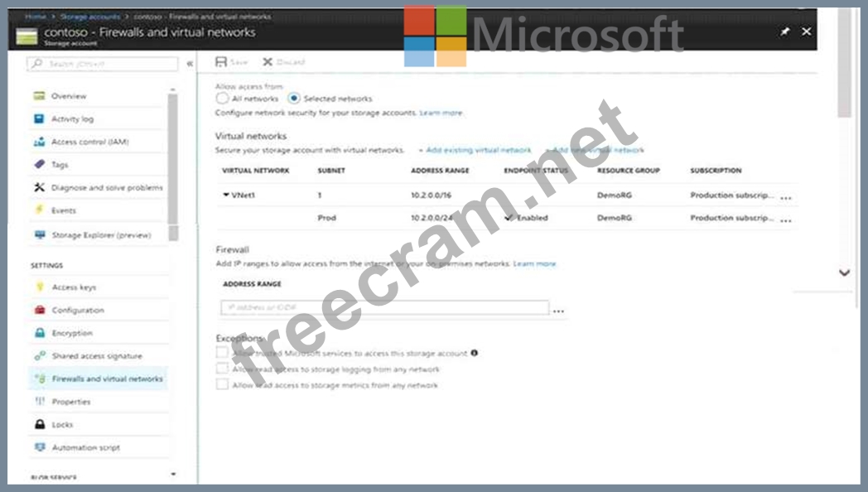Image resolution: width=868 pixels, height=492 pixels.
Task: Click the Overview icon in sidebar
Action: [39, 96]
